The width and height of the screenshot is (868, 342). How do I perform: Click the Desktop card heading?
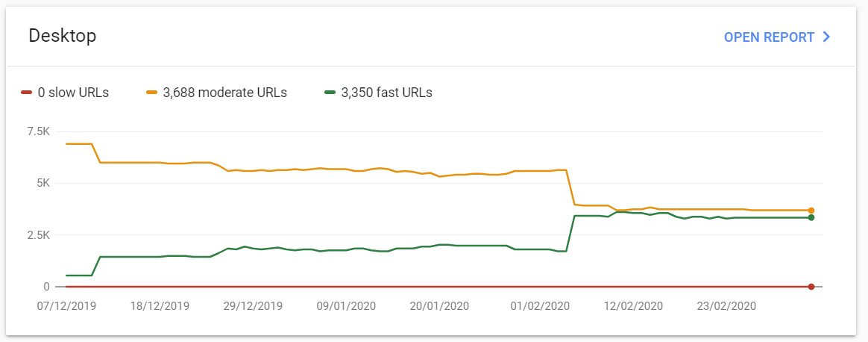[63, 36]
